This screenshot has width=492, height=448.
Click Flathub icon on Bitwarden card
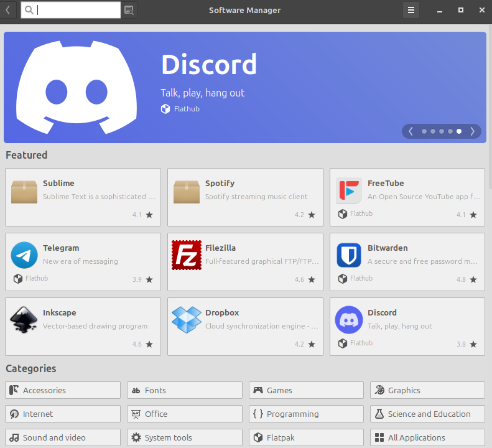[343, 279]
